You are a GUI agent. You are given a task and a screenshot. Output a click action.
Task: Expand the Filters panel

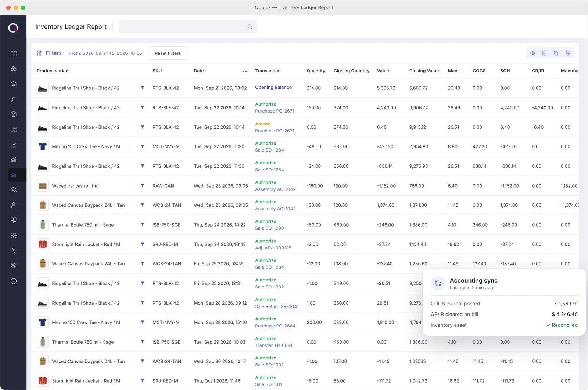click(x=49, y=53)
